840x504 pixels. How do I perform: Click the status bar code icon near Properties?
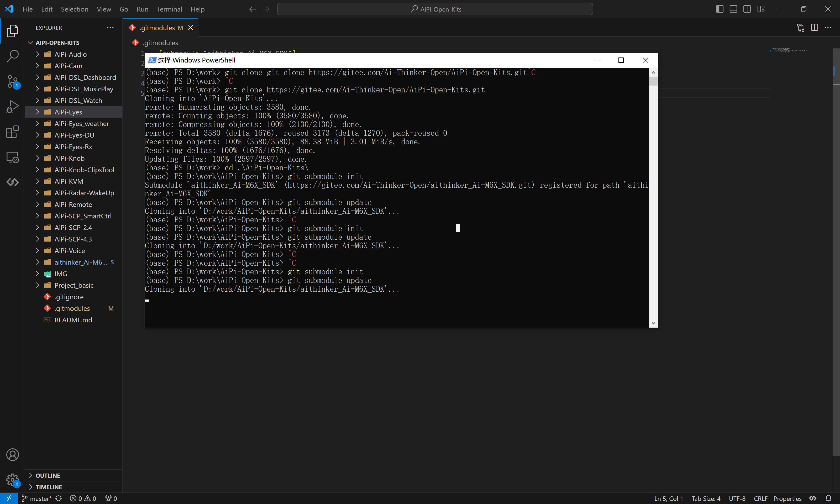[x=813, y=498]
